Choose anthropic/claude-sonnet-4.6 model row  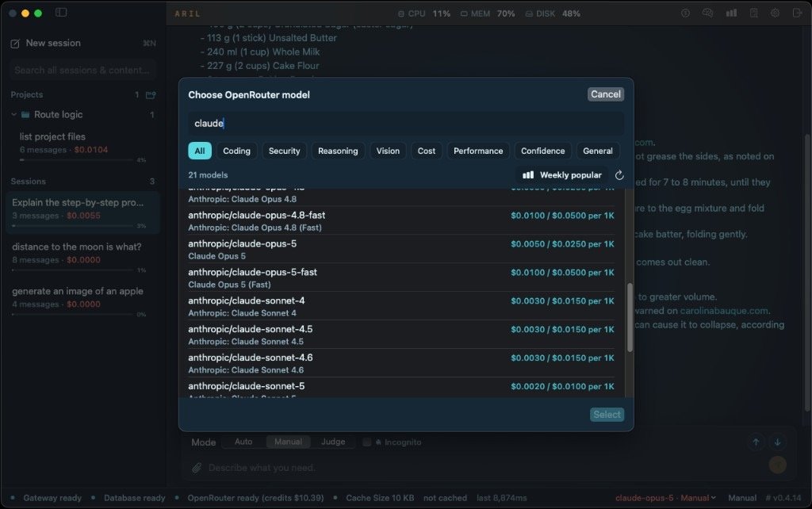point(401,363)
